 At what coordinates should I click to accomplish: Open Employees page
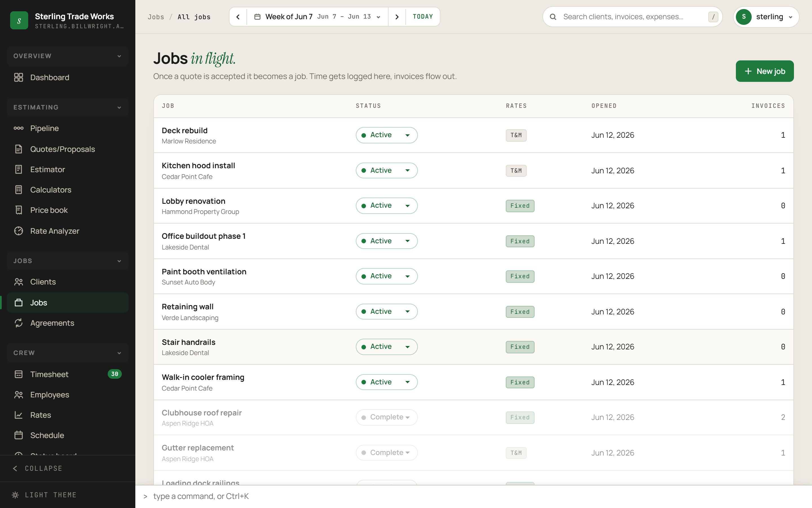pos(67,395)
